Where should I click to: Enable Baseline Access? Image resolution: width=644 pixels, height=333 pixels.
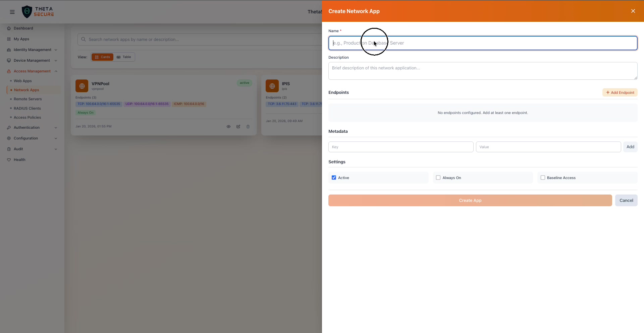click(543, 178)
